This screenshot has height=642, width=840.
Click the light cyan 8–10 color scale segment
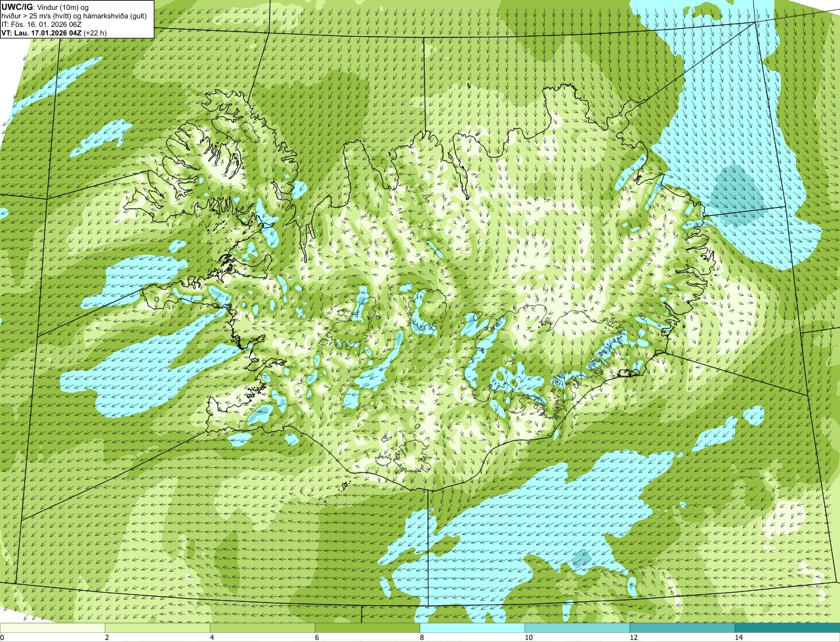point(472,628)
